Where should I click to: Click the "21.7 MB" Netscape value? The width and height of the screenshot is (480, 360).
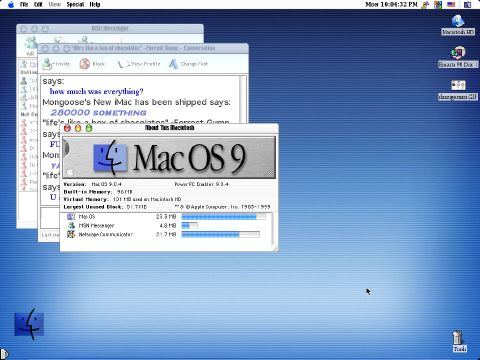pyautogui.click(x=166, y=234)
